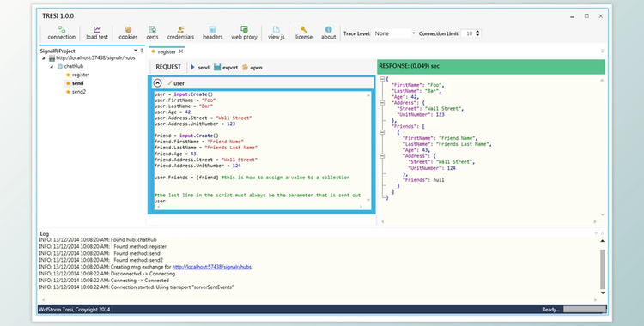
Task: Open the certs settings
Action: click(152, 33)
